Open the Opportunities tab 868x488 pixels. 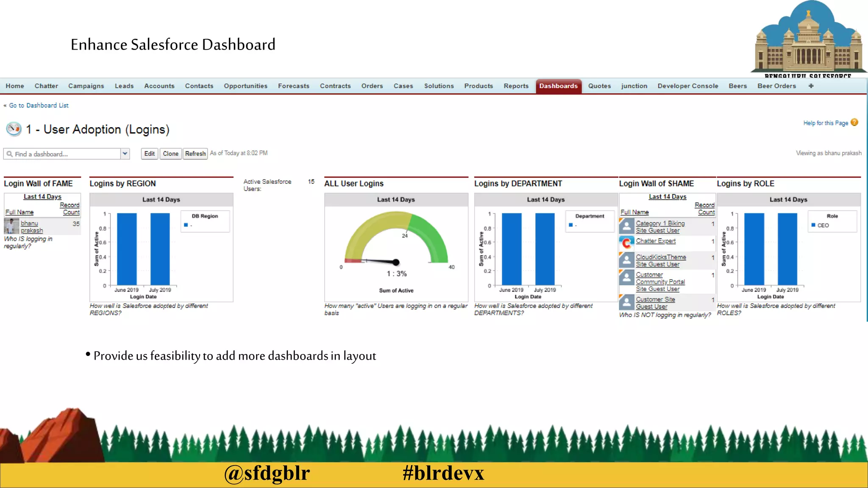tap(246, 86)
